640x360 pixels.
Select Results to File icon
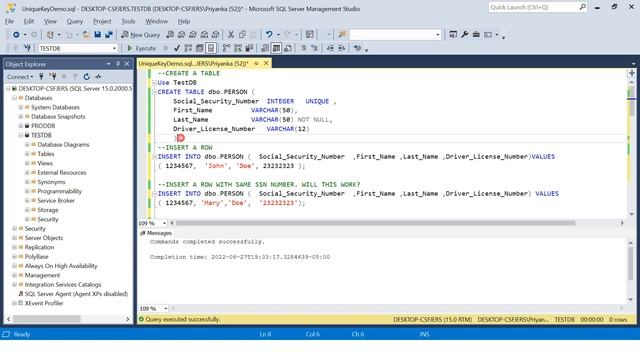click(288, 48)
